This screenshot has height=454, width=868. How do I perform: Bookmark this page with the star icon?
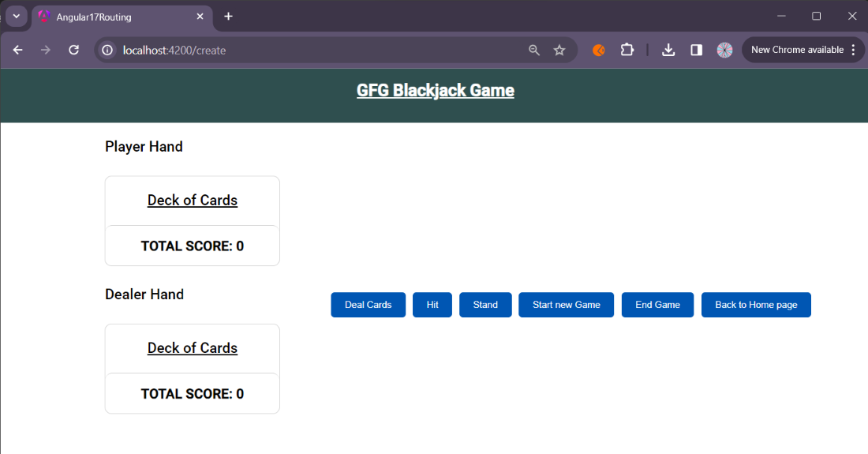559,51
